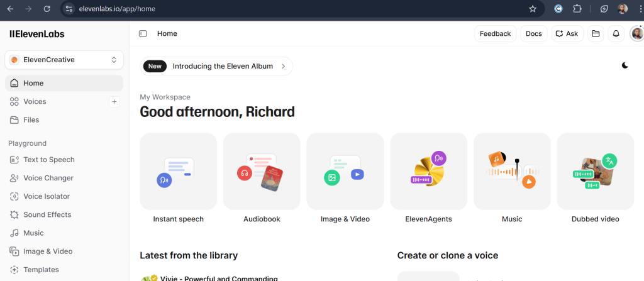Collapse the sidebar with the panel icon
Viewport: 644px width, 281px height.
tap(143, 34)
